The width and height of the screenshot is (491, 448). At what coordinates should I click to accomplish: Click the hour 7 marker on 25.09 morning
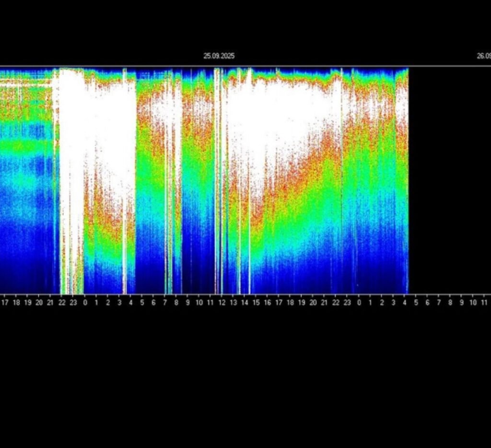pyautogui.click(x=165, y=303)
